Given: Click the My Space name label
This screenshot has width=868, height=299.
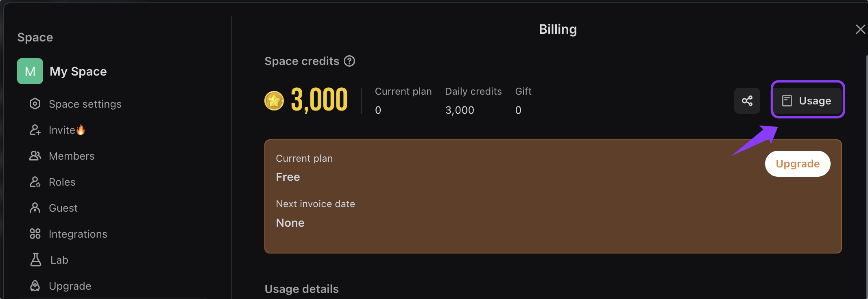Looking at the screenshot, I should pyautogui.click(x=78, y=71).
